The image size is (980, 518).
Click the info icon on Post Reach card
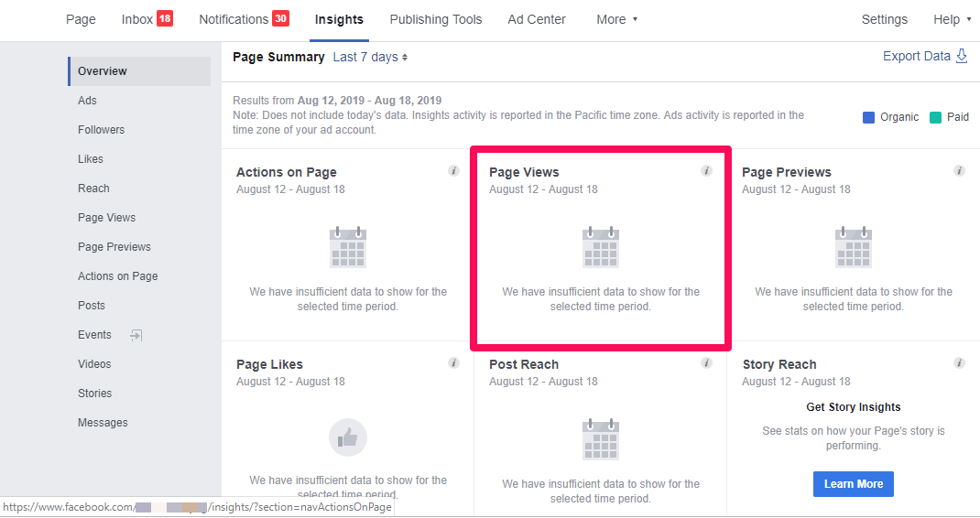coord(706,363)
